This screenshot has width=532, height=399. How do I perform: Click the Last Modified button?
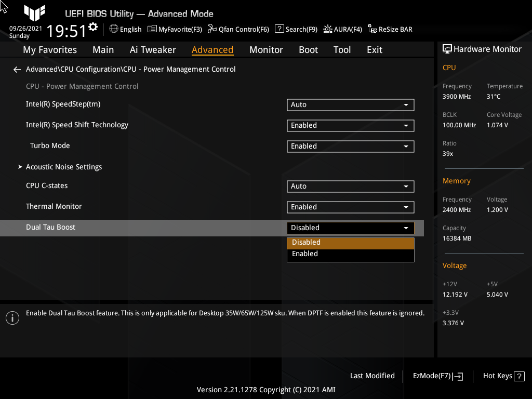tap(372, 376)
